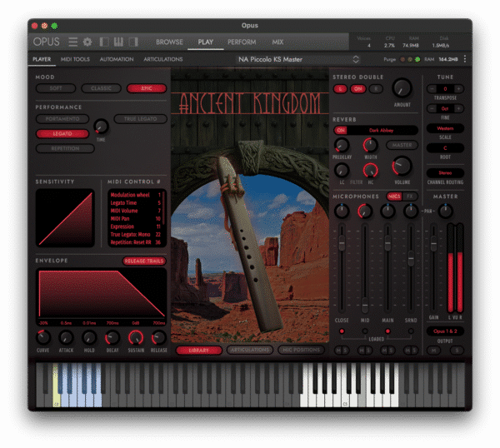Viewport: 500px width, 448px height.
Task: Toggle the Legato performance button
Action: [x=62, y=134]
